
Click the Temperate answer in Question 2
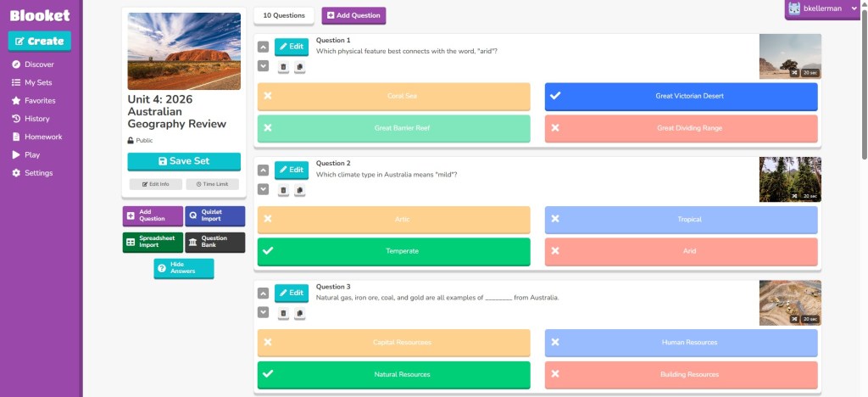tap(393, 251)
